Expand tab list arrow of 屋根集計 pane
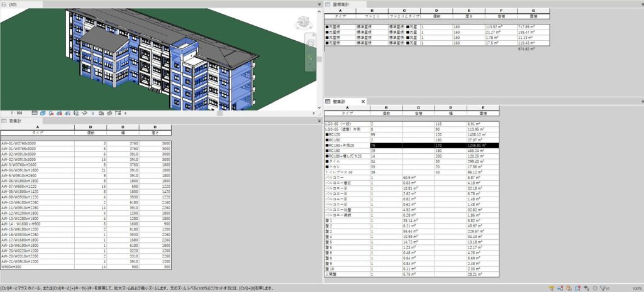This screenshot has height=292, width=644. pos(641,4)
